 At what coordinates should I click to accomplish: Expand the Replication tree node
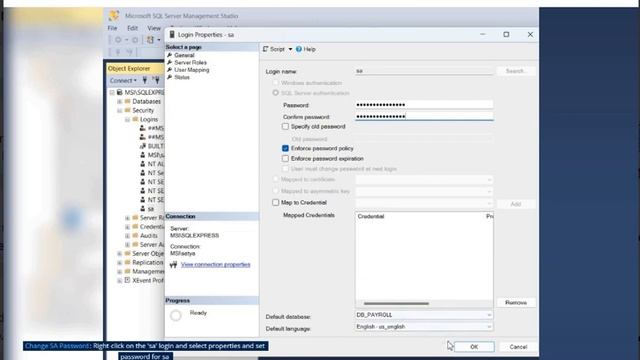point(120,262)
